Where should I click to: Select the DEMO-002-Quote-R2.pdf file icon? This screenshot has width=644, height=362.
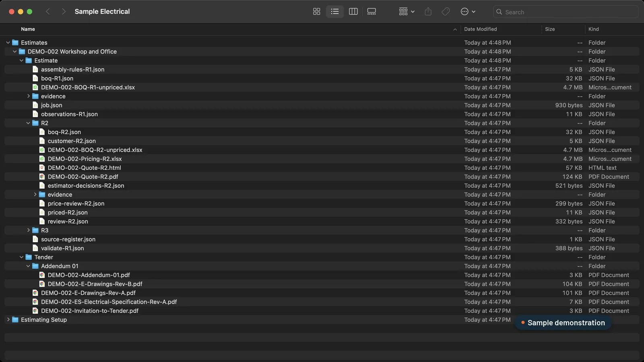[x=42, y=177]
